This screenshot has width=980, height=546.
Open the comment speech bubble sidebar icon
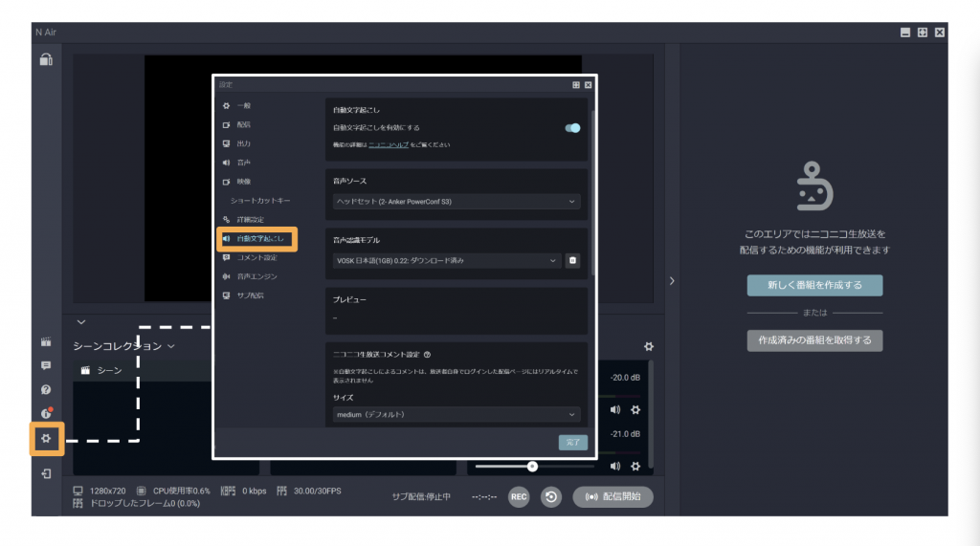coord(45,365)
